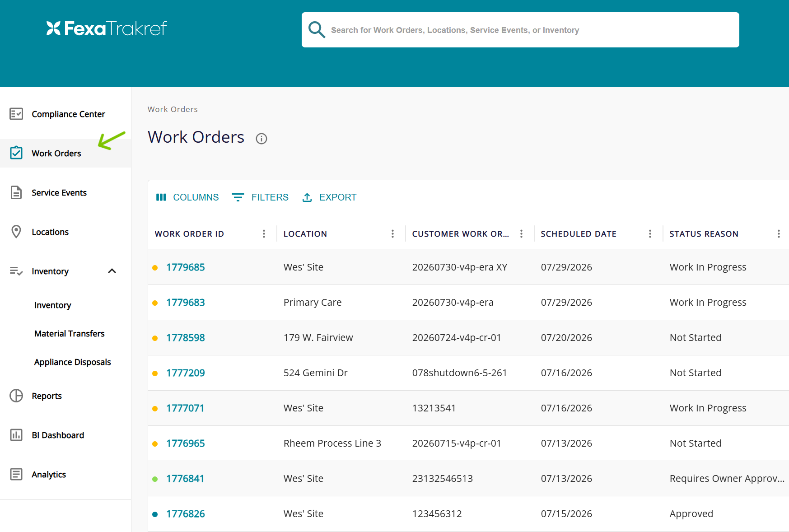Click the Analytics sheet icon
This screenshot has width=789, height=532.
point(16,474)
